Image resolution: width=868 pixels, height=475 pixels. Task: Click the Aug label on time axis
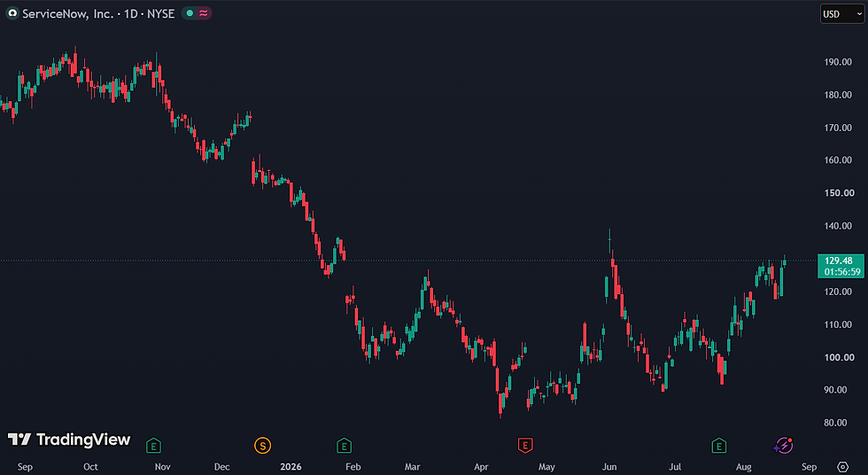pos(743,467)
